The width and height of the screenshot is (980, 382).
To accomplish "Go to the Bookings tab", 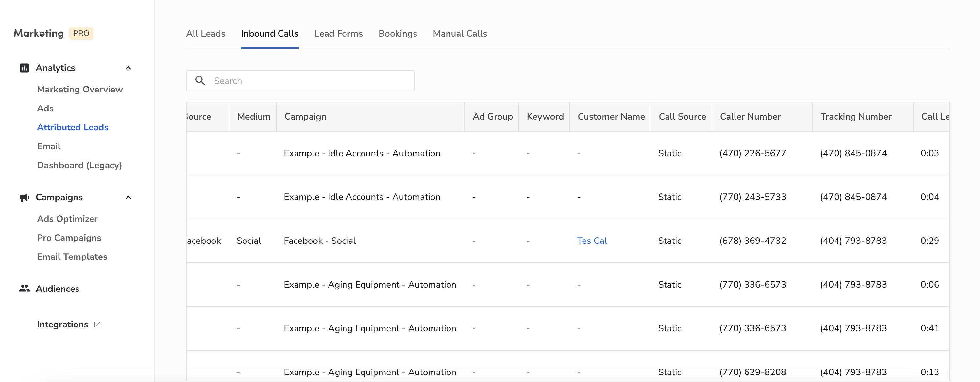I will click(x=397, y=33).
